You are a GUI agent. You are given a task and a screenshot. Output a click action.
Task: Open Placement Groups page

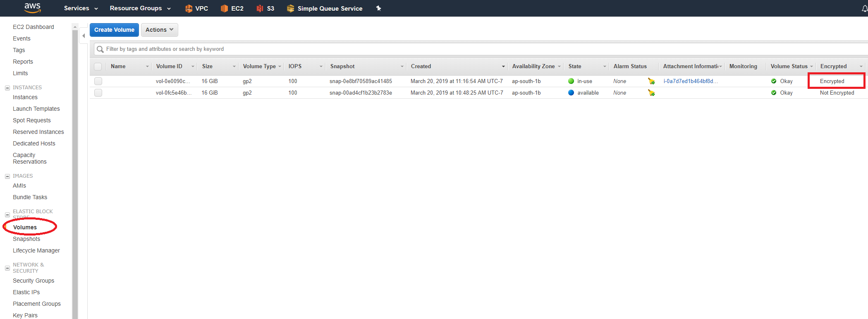(37, 304)
